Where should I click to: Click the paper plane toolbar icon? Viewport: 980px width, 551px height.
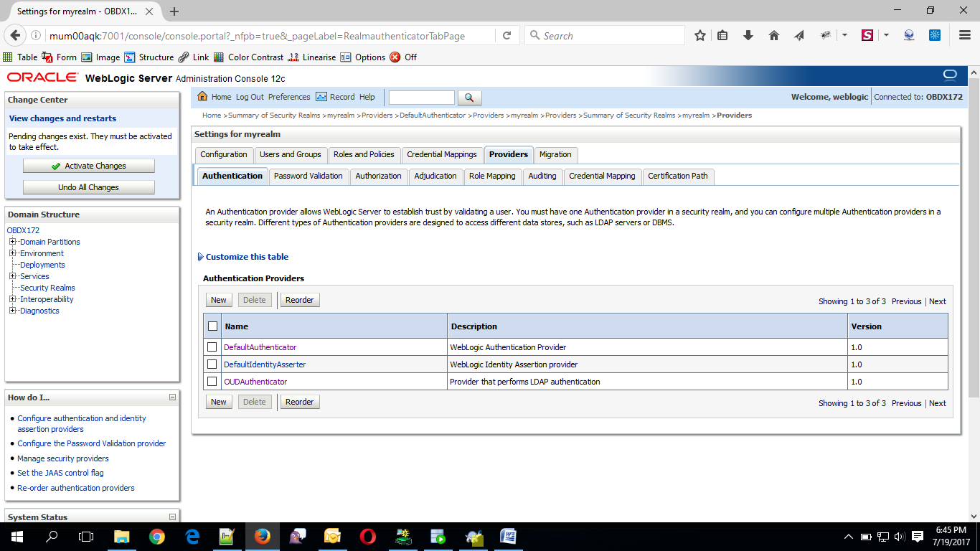pyautogui.click(x=799, y=35)
